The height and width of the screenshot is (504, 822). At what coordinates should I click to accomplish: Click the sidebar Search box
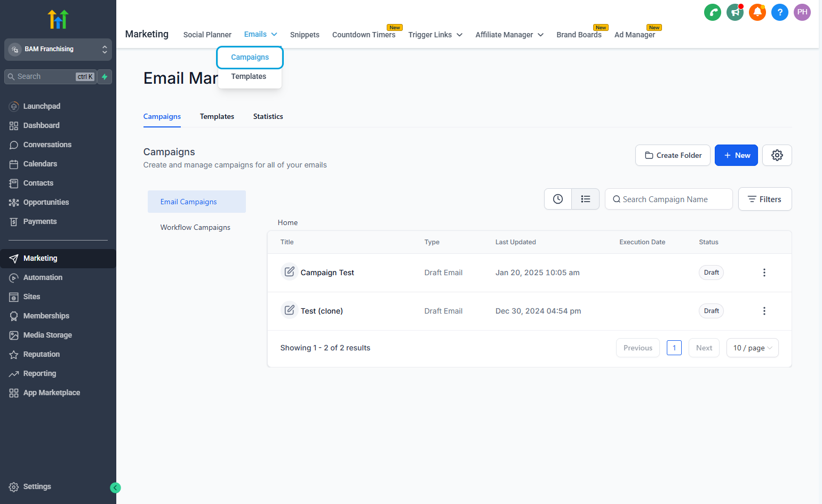(51, 77)
